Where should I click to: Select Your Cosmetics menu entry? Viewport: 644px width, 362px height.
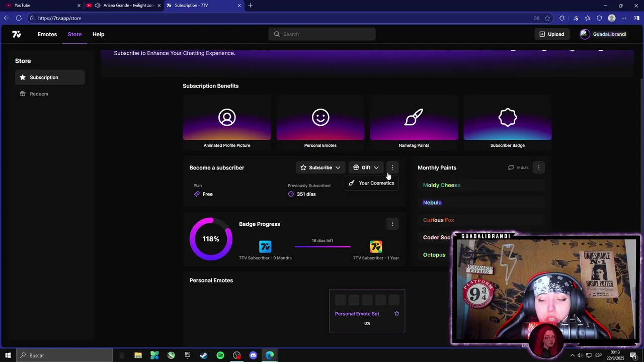click(372, 183)
